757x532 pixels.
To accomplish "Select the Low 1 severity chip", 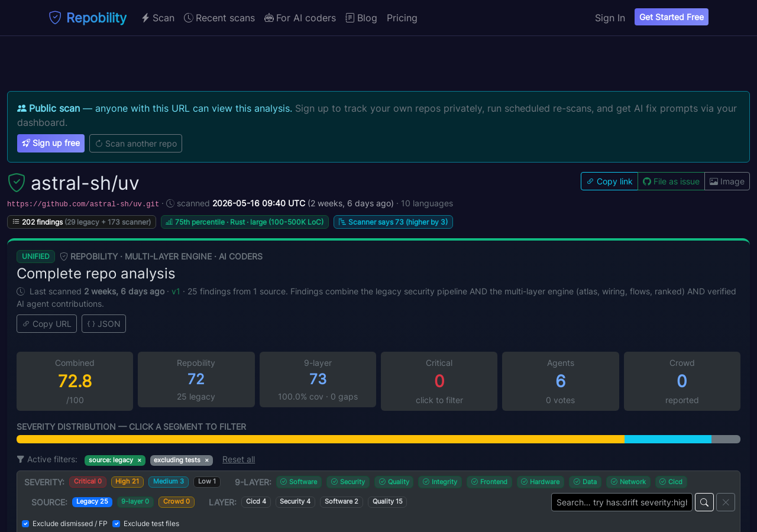I will [207, 482].
